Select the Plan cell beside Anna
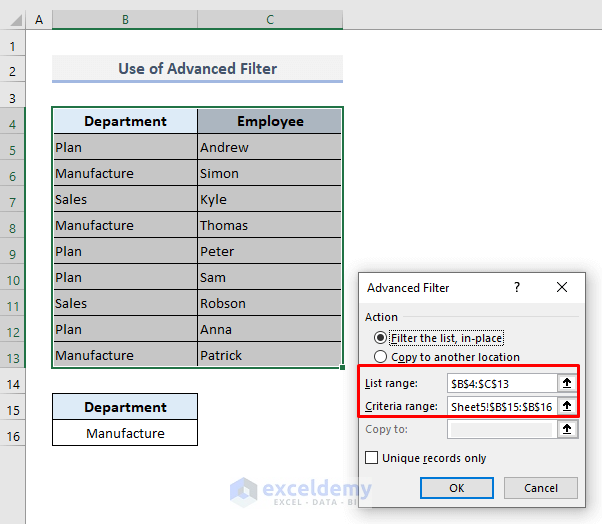Image resolution: width=602 pixels, height=524 pixels. tap(125, 329)
